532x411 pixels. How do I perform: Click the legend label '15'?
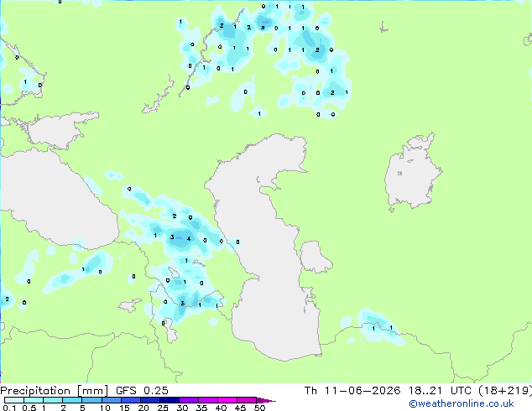point(124,408)
